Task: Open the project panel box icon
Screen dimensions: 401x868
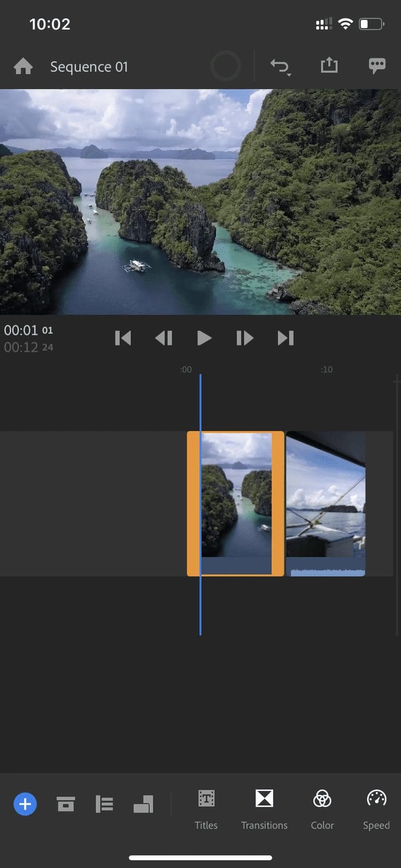Action: (66, 804)
